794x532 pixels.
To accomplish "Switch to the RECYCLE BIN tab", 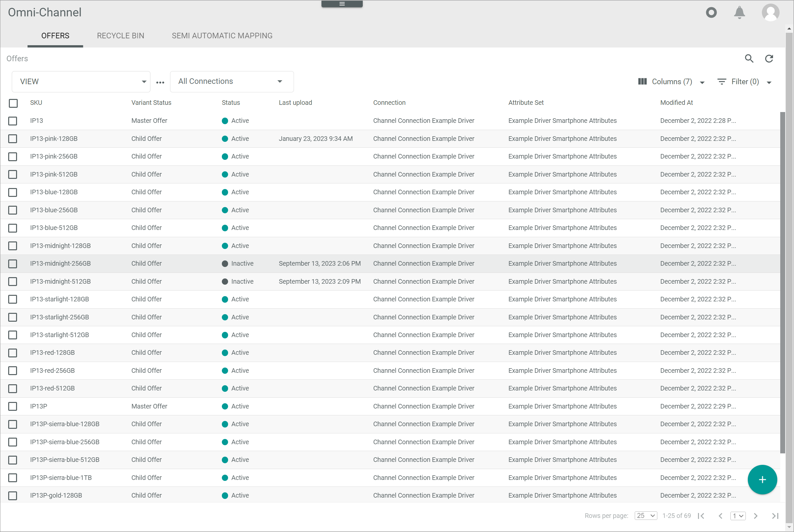I will 121,36.
